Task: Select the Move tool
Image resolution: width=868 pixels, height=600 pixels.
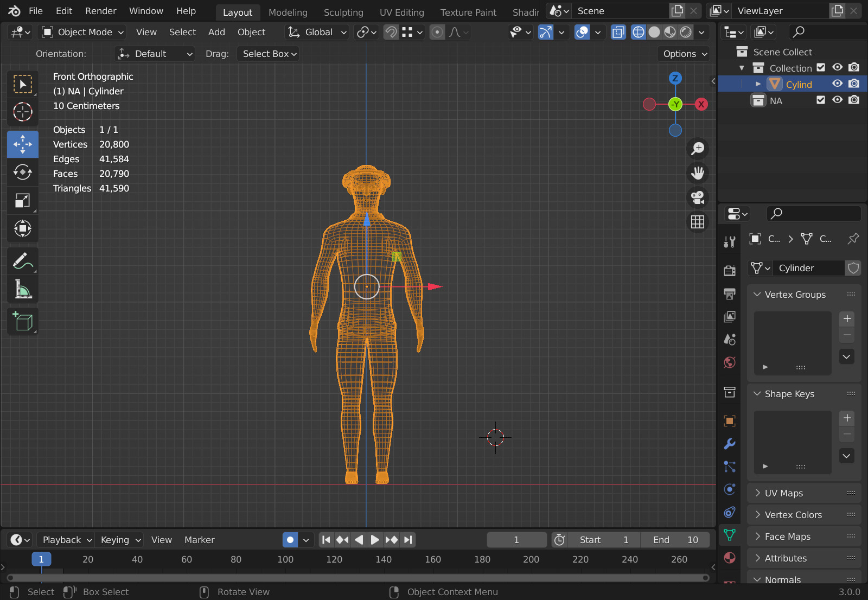Action: click(23, 144)
